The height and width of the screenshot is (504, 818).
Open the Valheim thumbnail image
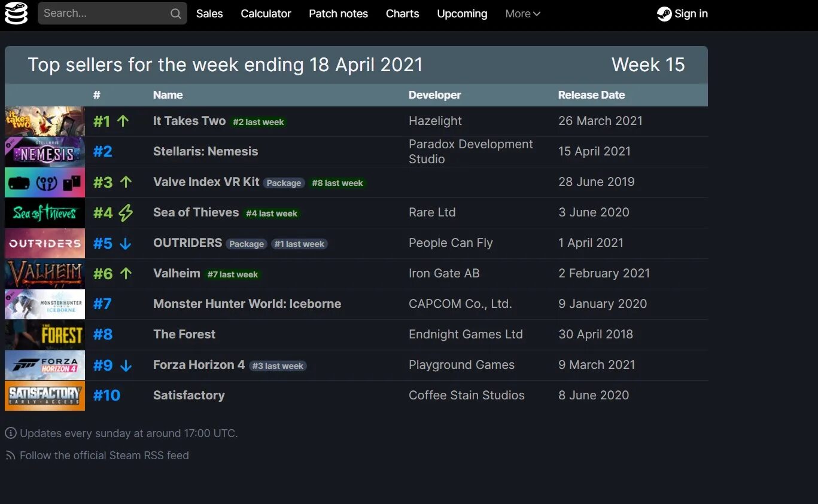coord(45,274)
